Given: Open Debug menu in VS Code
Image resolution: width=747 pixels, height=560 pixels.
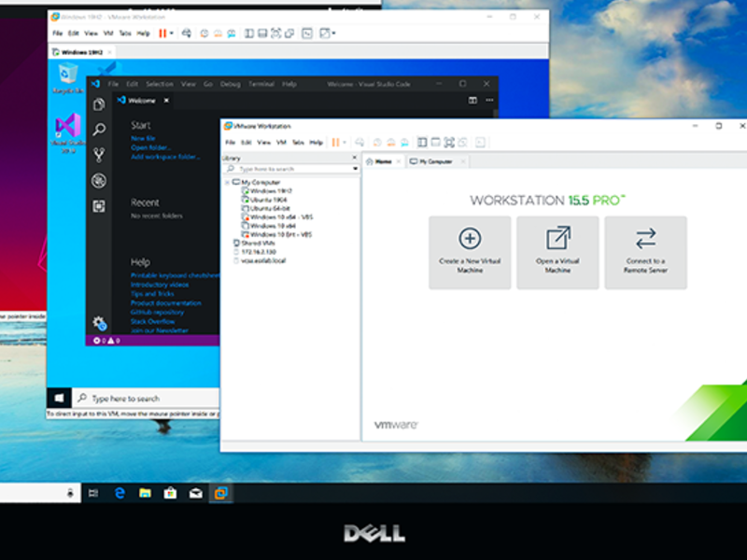Looking at the screenshot, I should [x=230, y=84].
